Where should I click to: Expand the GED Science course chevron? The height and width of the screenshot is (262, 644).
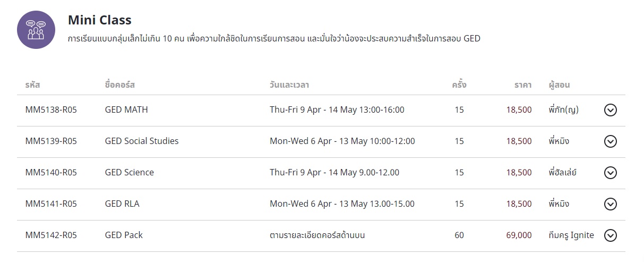pos(611,173)
